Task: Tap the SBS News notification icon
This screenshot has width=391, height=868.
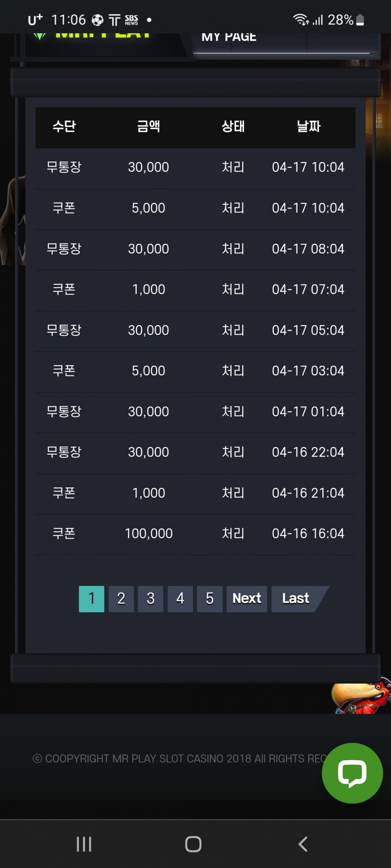Action: (x=131, y=20)
